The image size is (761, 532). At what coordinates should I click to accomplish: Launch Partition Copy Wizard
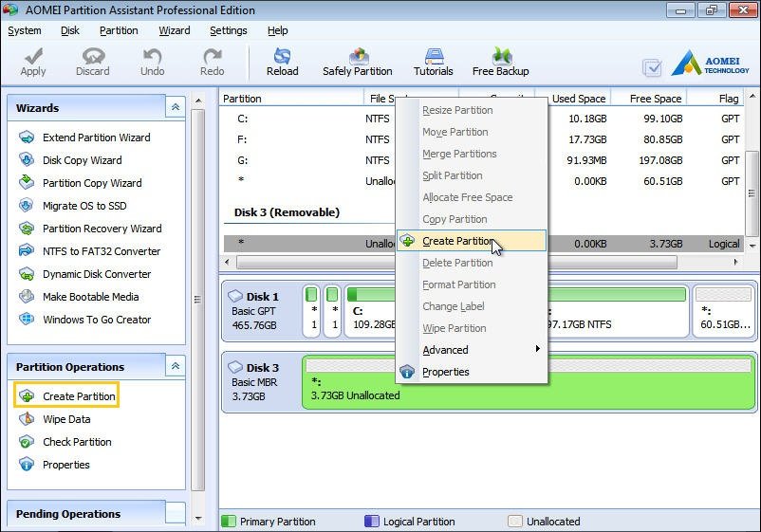point(92,183)
